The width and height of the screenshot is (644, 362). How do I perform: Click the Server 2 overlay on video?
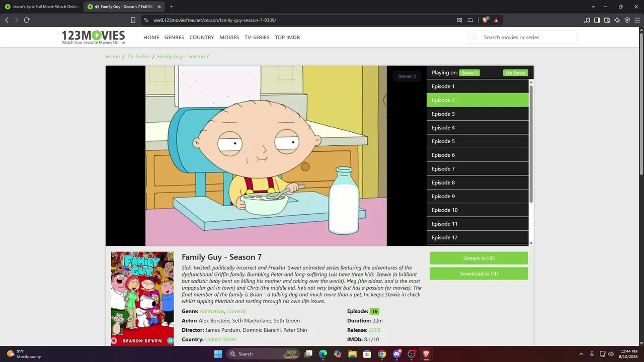coord(407,76)
